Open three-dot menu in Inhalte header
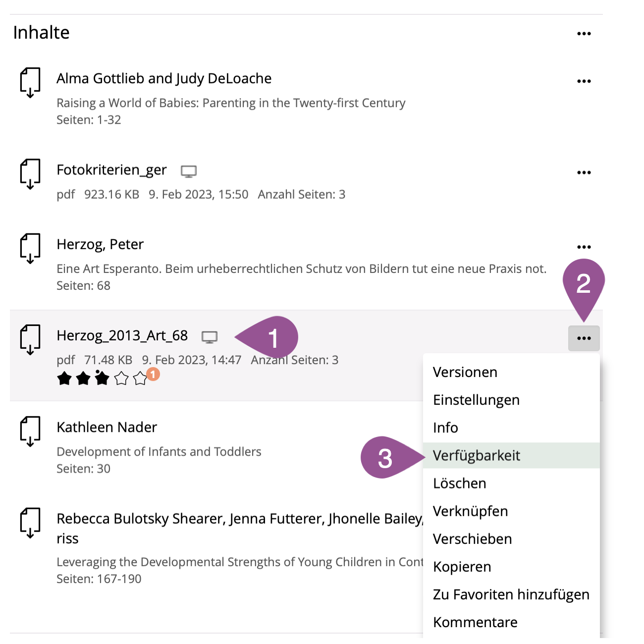Viewport: 644px width, 644px height. click(x=584, y=34)
